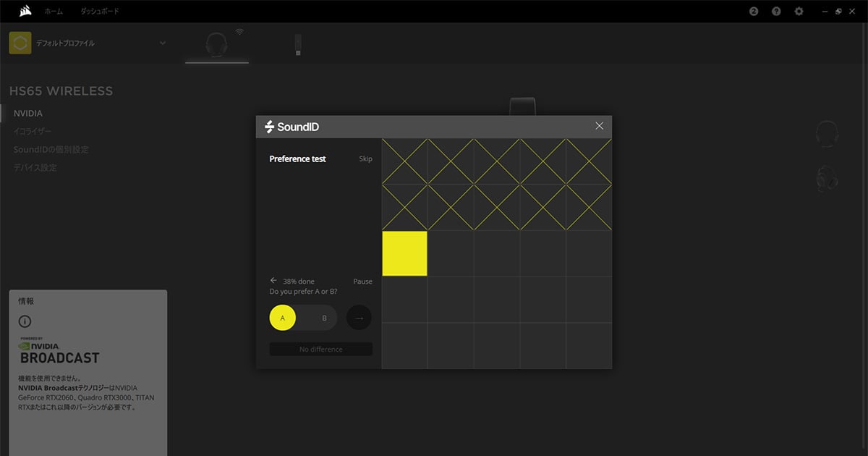Click the SoundID logo

292,127
